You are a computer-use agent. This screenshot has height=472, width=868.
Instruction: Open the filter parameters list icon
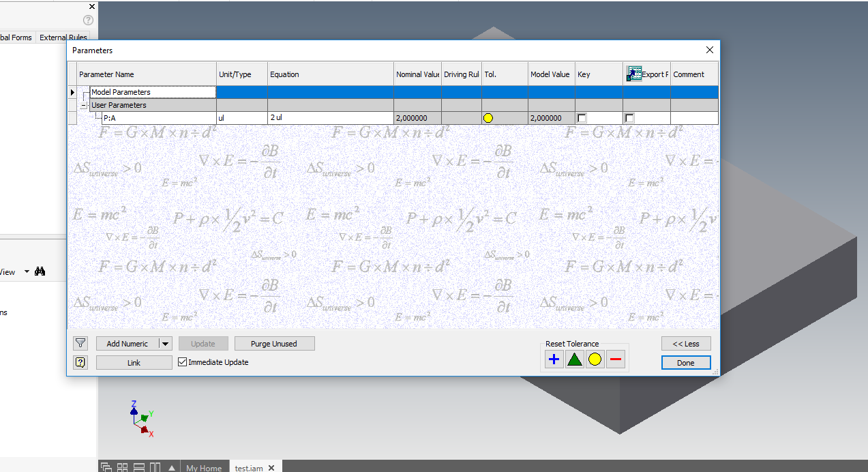click(x=80, y=343)
